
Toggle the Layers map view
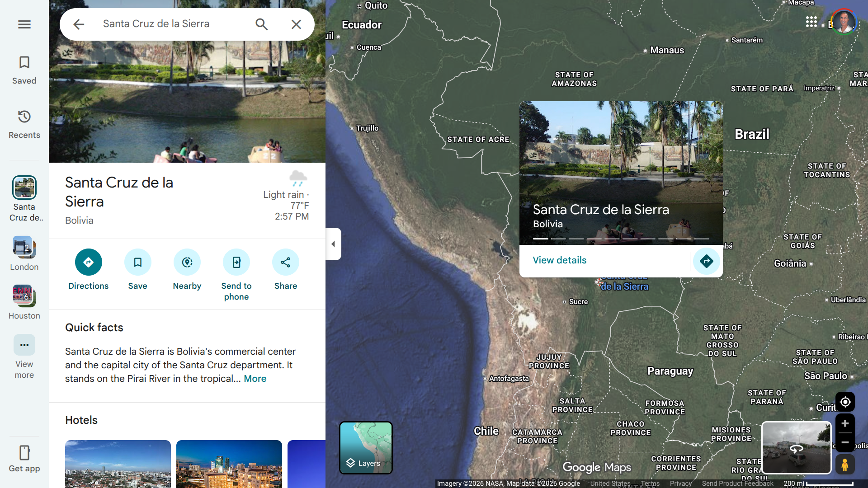[x=366, y=448]
